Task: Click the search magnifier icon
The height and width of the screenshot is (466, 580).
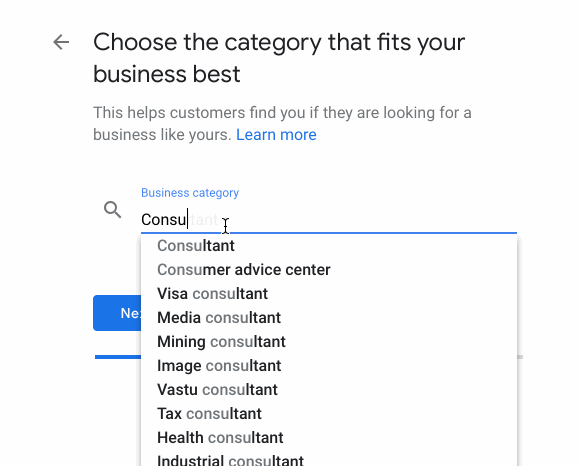Action: coord(112,210)
